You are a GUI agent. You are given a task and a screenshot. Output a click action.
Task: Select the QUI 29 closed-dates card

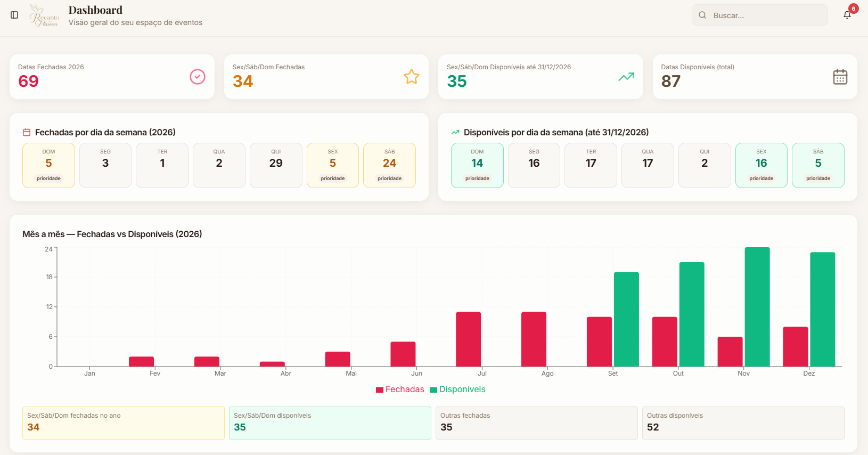276,165
